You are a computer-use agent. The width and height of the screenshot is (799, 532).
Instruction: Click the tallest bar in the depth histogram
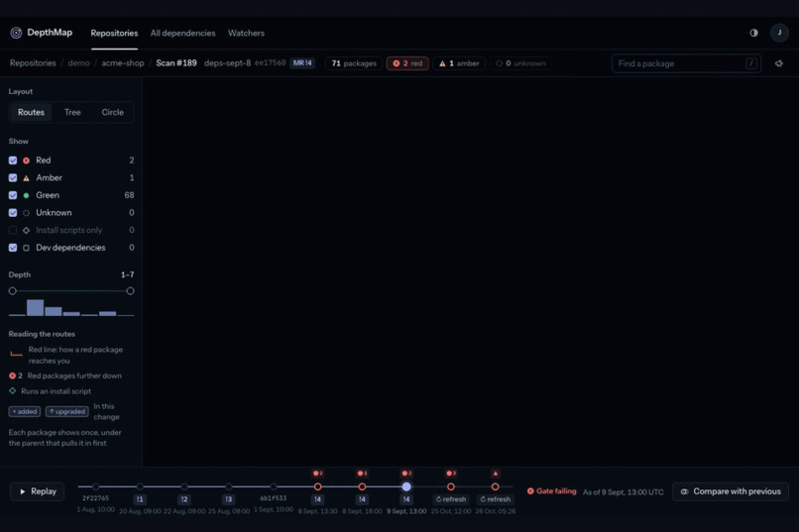pos(35,307)
